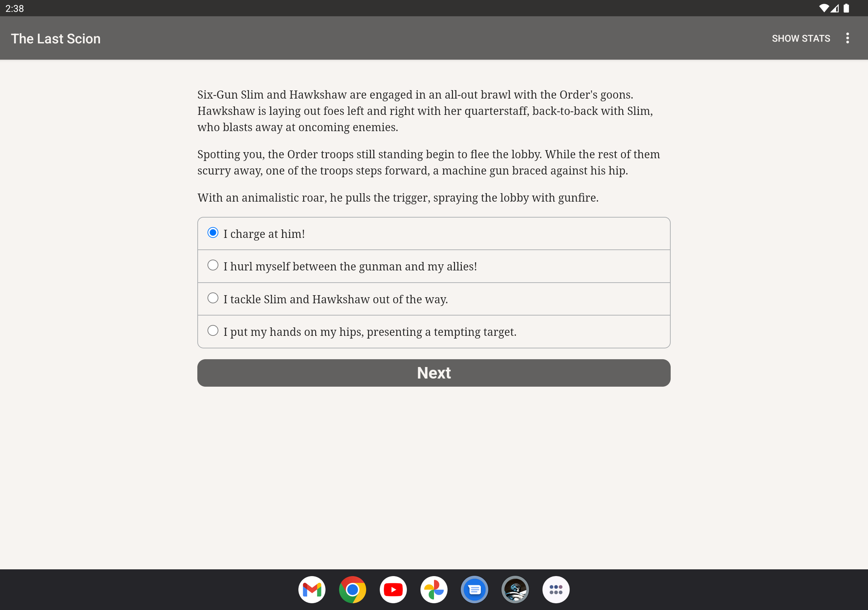Tap the animalistic roar story paragraph
The image size is (868, 610).
coord(398,198)
